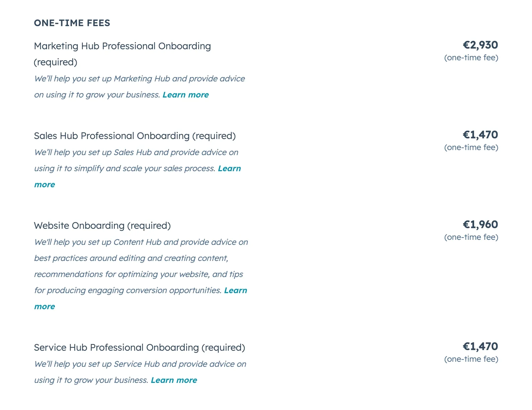Open Website Onboarding Learn more link
The image size is (532, 410).
click(x=235, y=290)
